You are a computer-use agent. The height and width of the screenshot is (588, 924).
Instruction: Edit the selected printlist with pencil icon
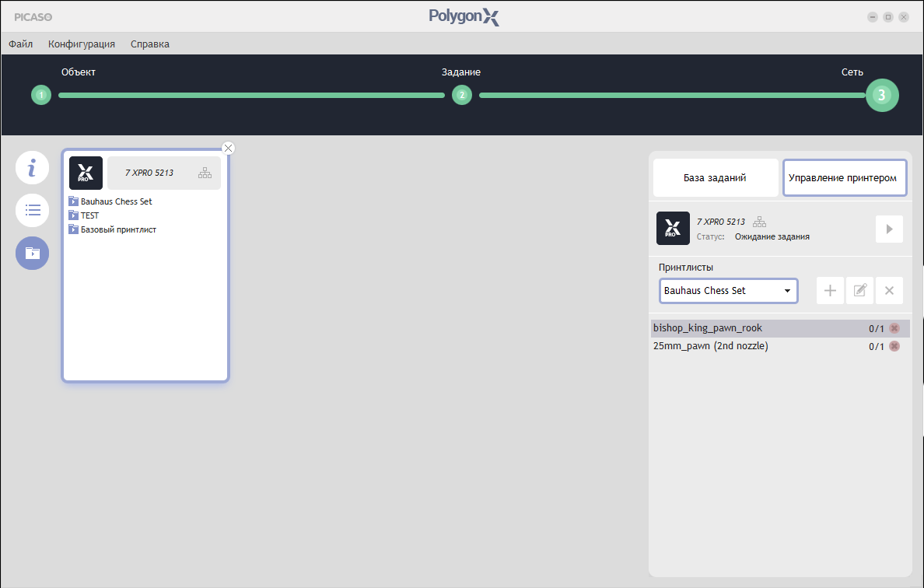(859, 290)
